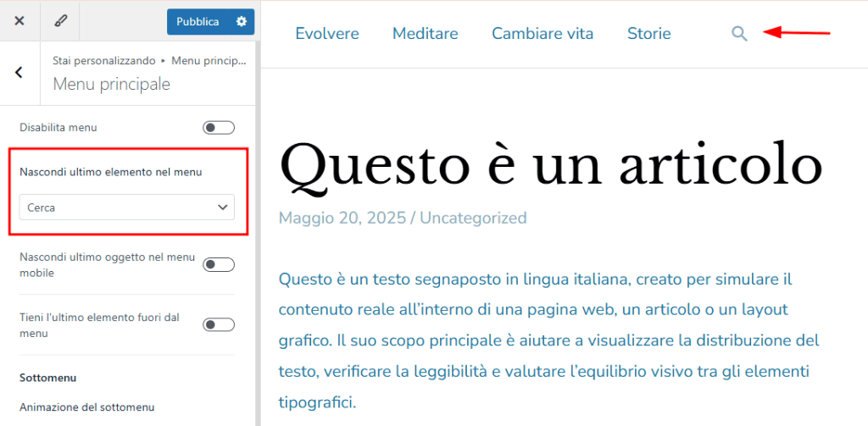Go back with the left chevron arrow
868x426 pixels.
[x=19, y=73]
